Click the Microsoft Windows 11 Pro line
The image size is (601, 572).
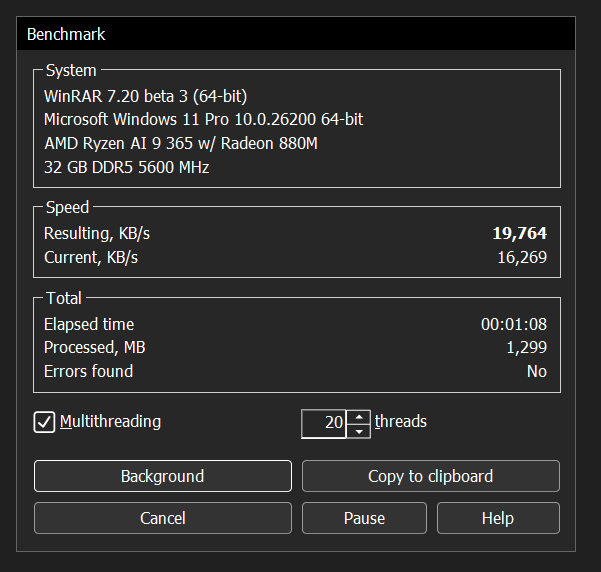click(x=203, y=119)
